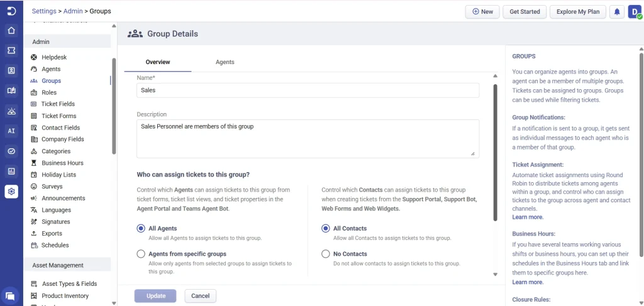The width and height of the screenshot is (644, 306).
Task: Switch to the Overview tab
Action: pyautogui.click(x=158, y=62)
